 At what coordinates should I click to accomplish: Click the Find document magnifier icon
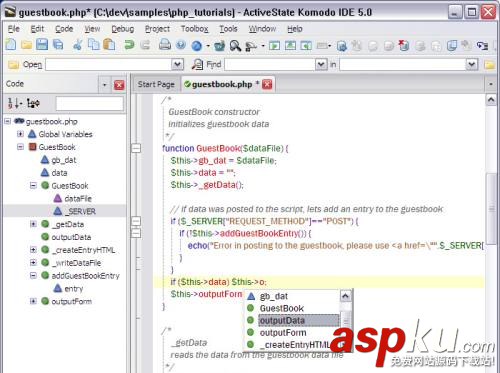click(197, 64)
